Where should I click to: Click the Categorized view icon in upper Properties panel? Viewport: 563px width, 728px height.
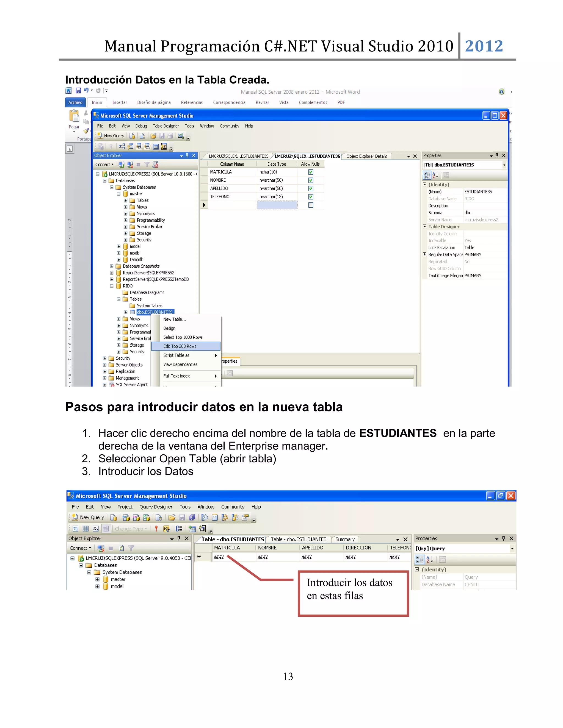tap(427, 175)
